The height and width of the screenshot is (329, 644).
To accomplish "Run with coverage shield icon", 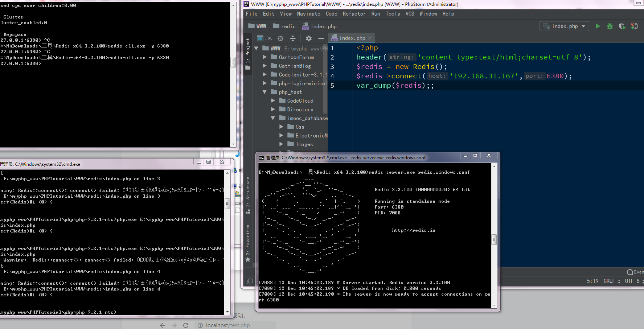I will click(622, 26).
